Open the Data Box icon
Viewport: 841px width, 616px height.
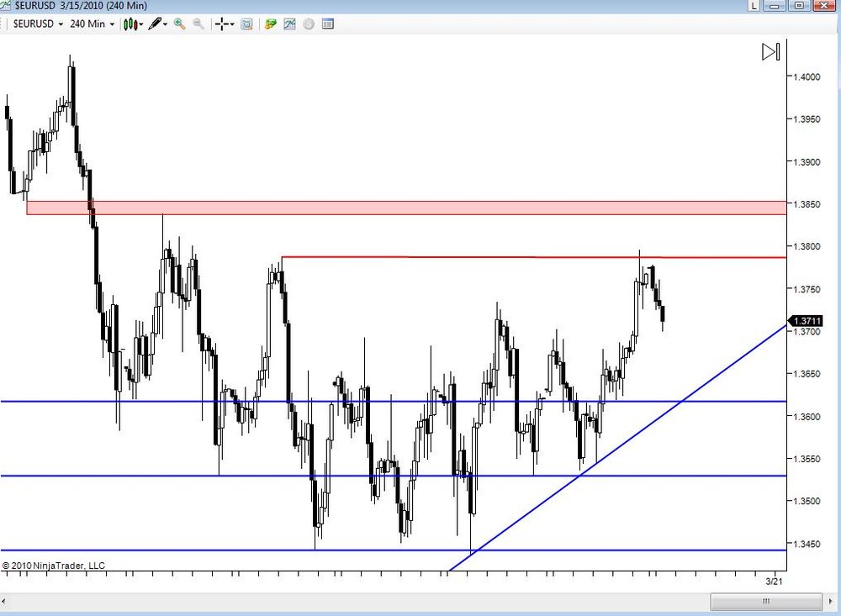(x=246, y=24)
